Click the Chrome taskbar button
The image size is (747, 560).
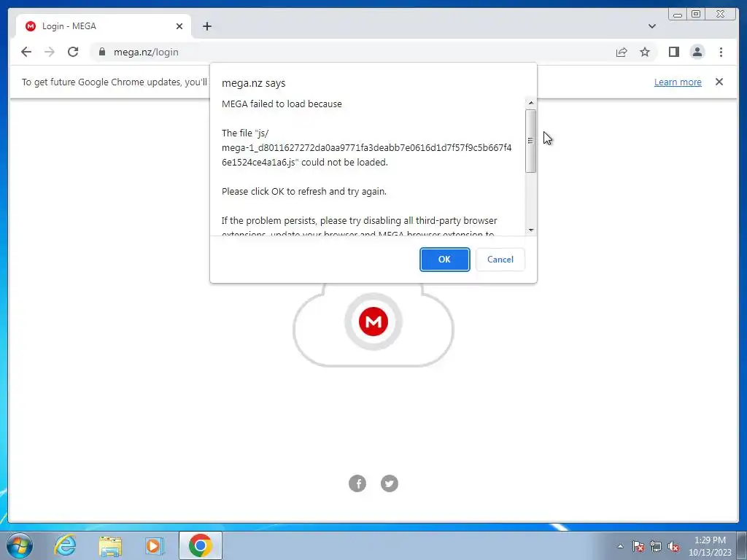(201, 545)
